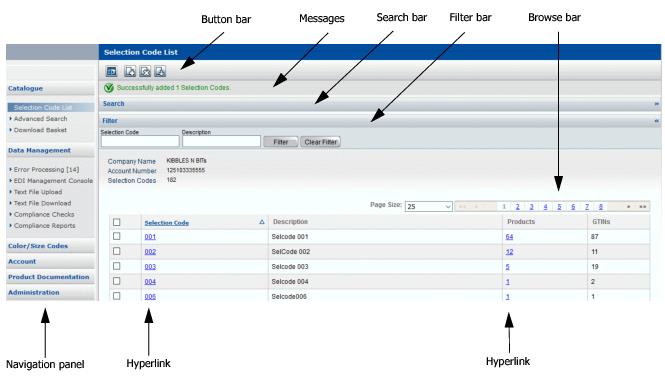Open Text File Download
Screen dimensions: 665x386
click(42, 203)
